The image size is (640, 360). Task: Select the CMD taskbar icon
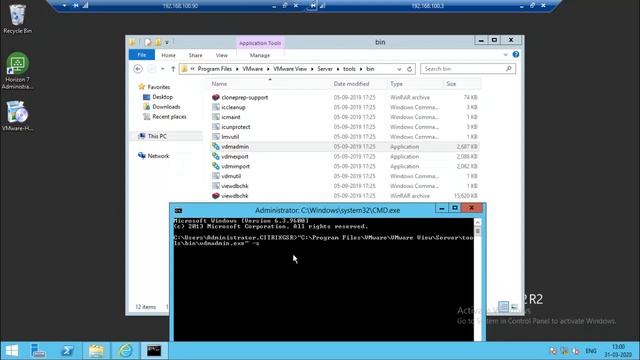point(154,351)
